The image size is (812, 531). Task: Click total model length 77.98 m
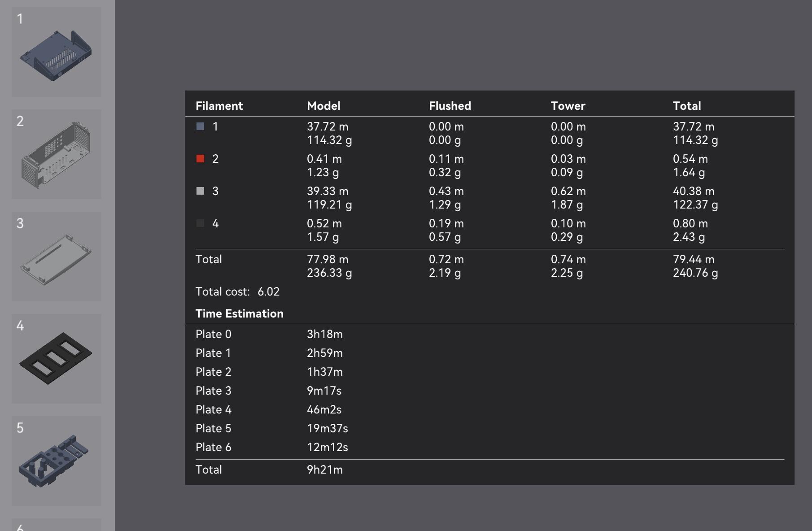[327, 259]
